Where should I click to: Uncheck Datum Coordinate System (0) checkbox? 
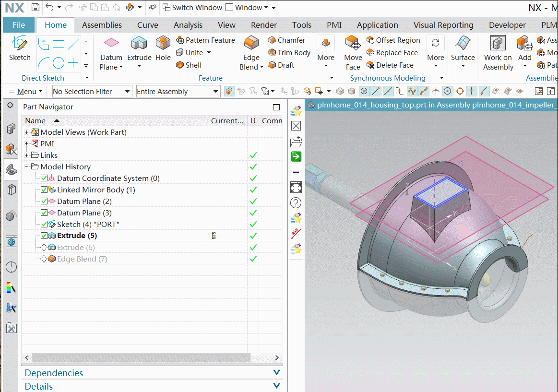(44, 178)
